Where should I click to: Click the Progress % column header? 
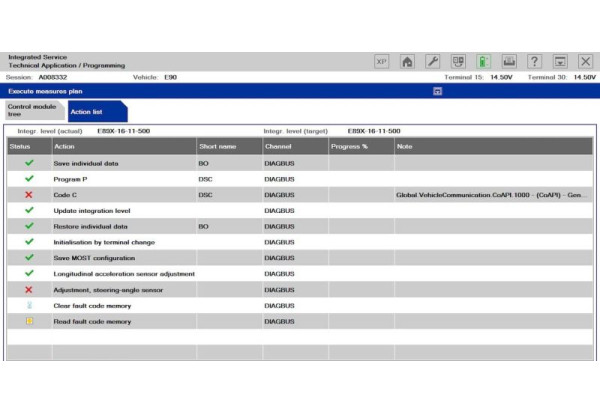(x=349, y=146)
